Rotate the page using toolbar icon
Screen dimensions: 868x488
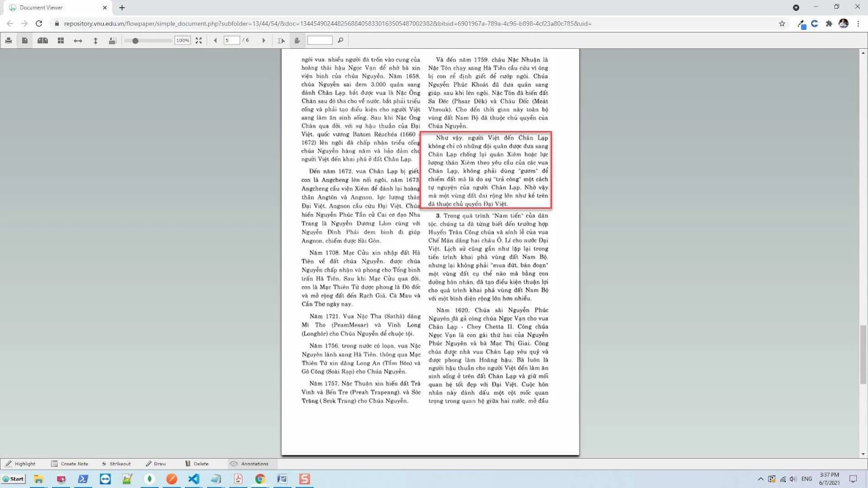click(112, 41)
